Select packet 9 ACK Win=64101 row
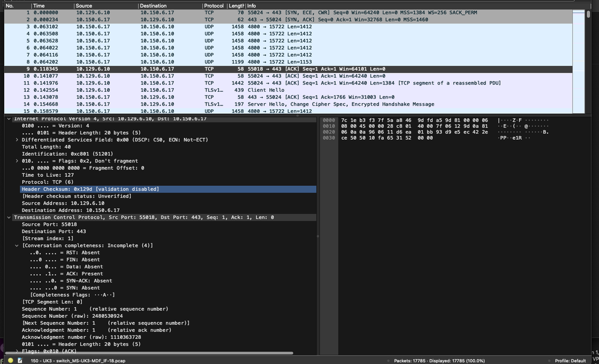 (288, 69)
